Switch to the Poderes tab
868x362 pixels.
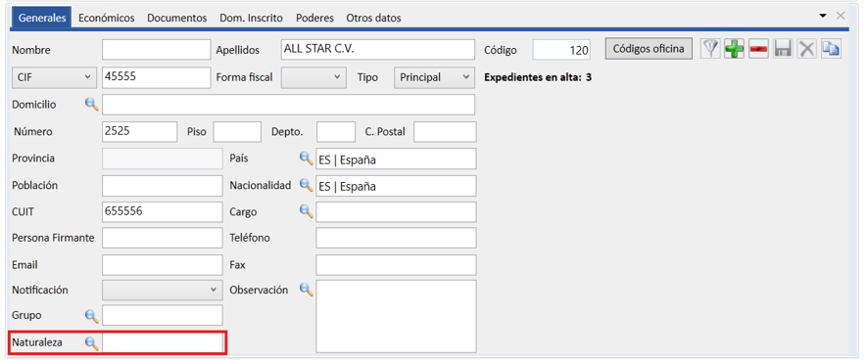pos(315,19)
